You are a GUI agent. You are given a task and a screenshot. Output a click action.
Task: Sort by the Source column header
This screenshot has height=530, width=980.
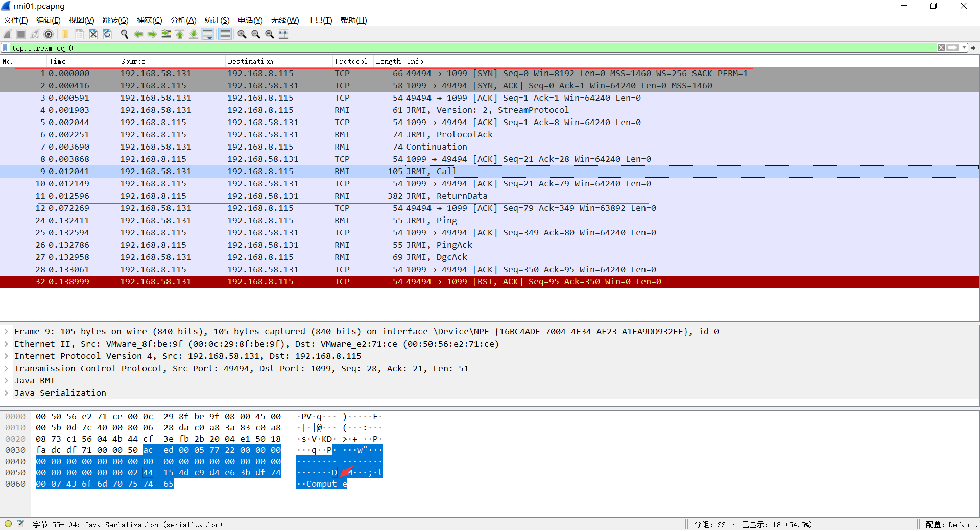172,61
